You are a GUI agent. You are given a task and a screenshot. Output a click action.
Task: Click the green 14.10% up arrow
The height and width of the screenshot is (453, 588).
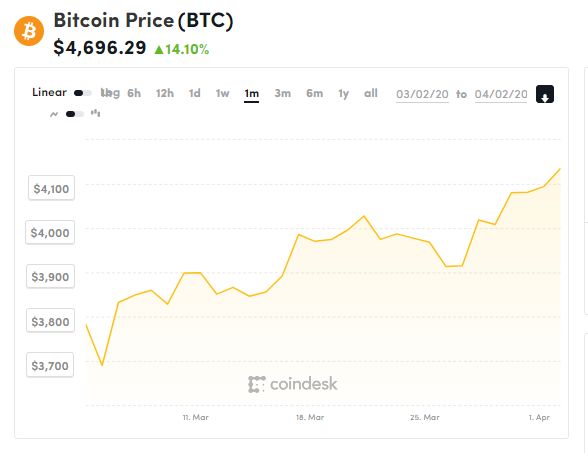pyautogui.click(x=159, y=50)
